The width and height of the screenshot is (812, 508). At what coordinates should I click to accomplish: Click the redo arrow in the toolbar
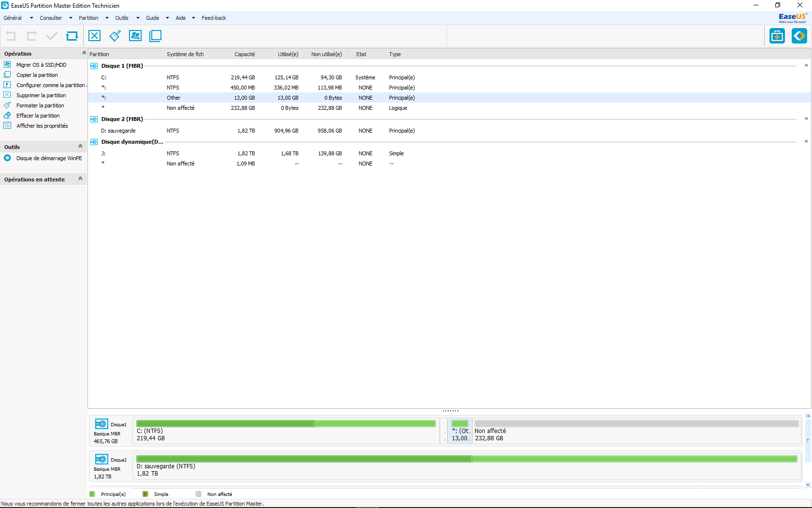31,36
